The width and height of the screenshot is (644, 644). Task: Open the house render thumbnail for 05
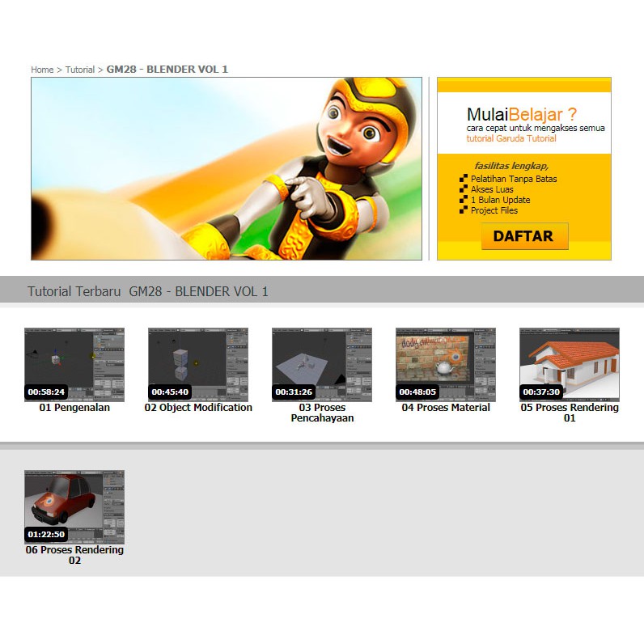coord(570,364)
